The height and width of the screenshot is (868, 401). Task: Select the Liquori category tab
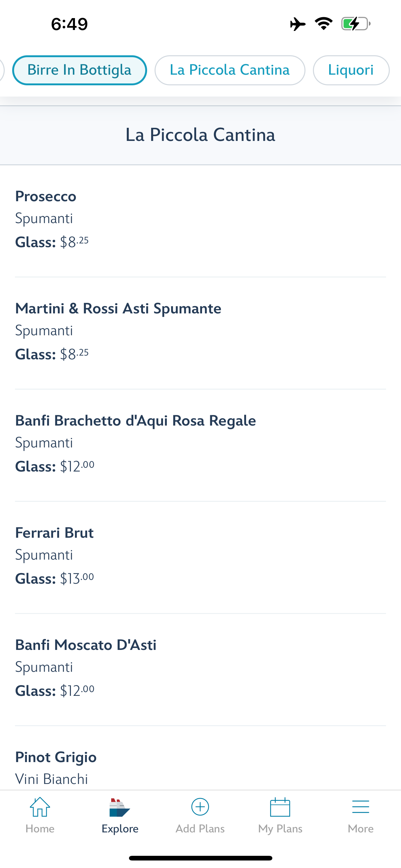coord(351,70)
